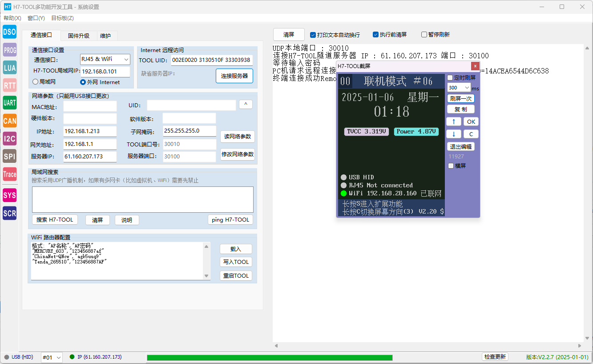Click the 子网掩码 input field

point(189,131)
